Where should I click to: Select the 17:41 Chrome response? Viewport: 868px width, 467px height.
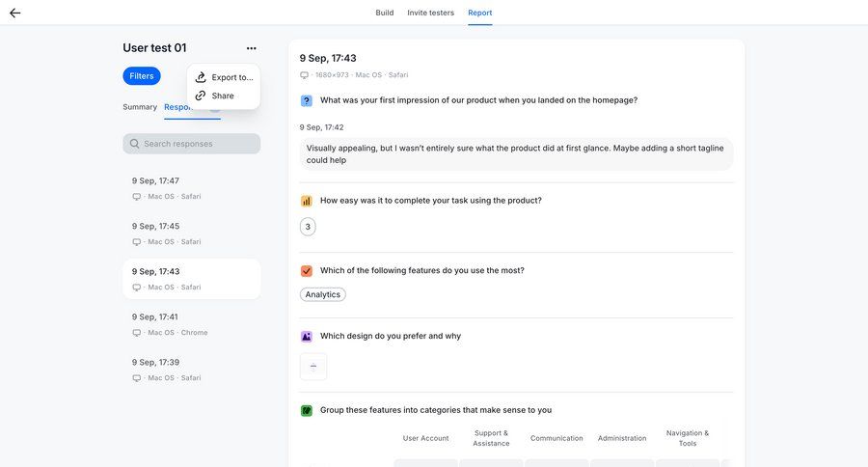[x=191, y=324]
